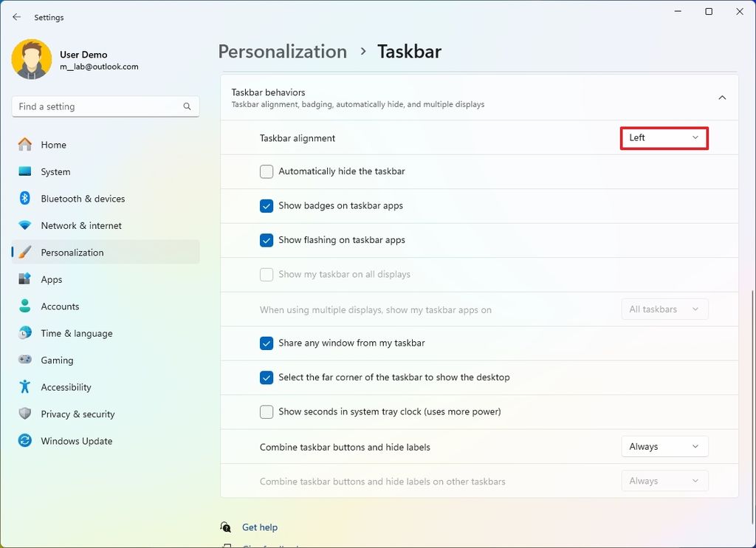This screenshot has height=548, width=756.
Task: Enable Automatically hide the taskbar
Action: [x=267, y=171]
